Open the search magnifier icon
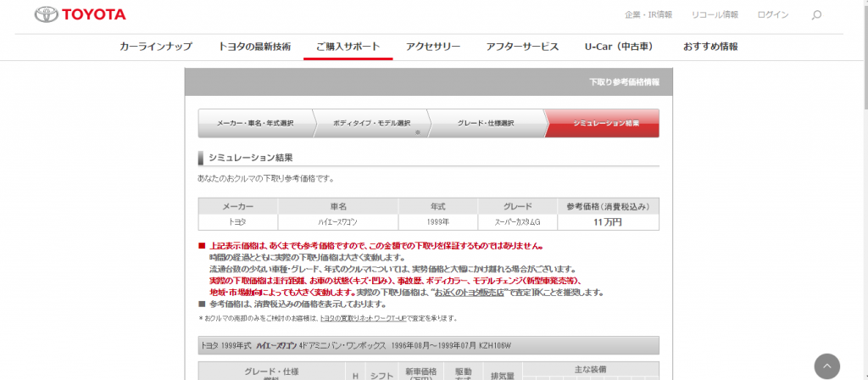The image size is (868, 380). pyautogui.click(x=816, y=15)
